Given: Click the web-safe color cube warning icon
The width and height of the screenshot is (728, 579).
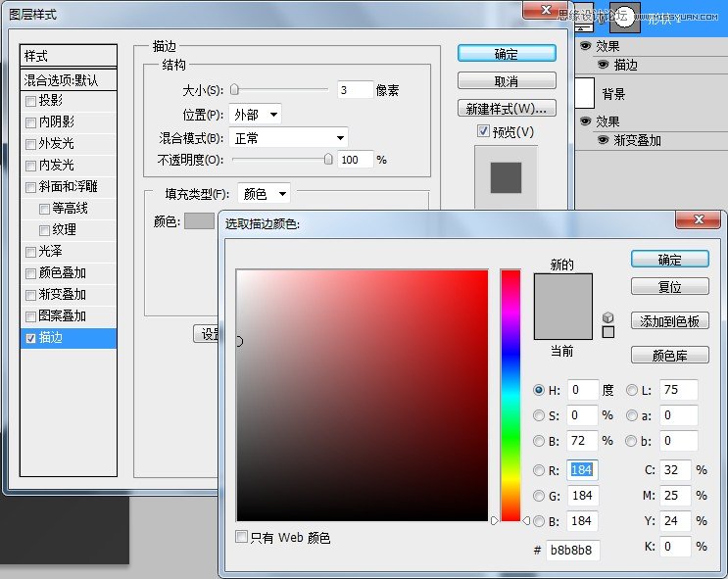Looking at the screenshot, I should click(607, 317).
